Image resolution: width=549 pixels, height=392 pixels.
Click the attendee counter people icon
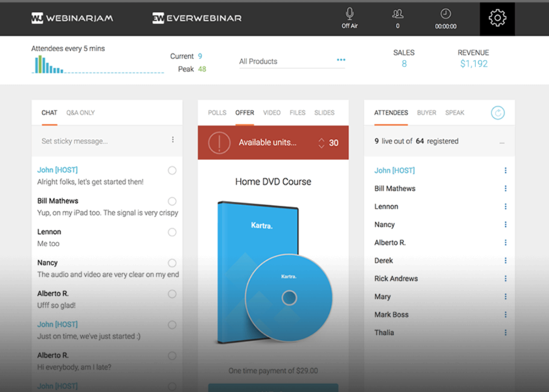pos(397,15)
